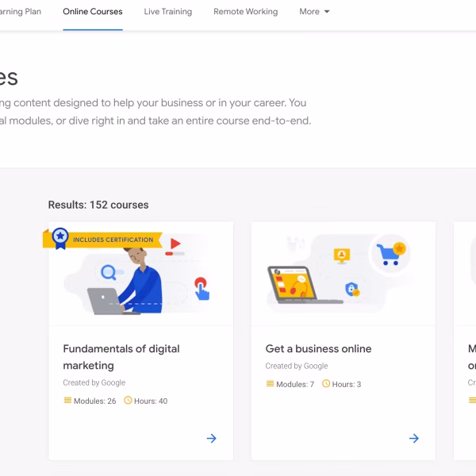The width and height of the screenshot is (476, 476).
Task: Click modules icon beside Modules: 26
Action: (x=67, y=401)
